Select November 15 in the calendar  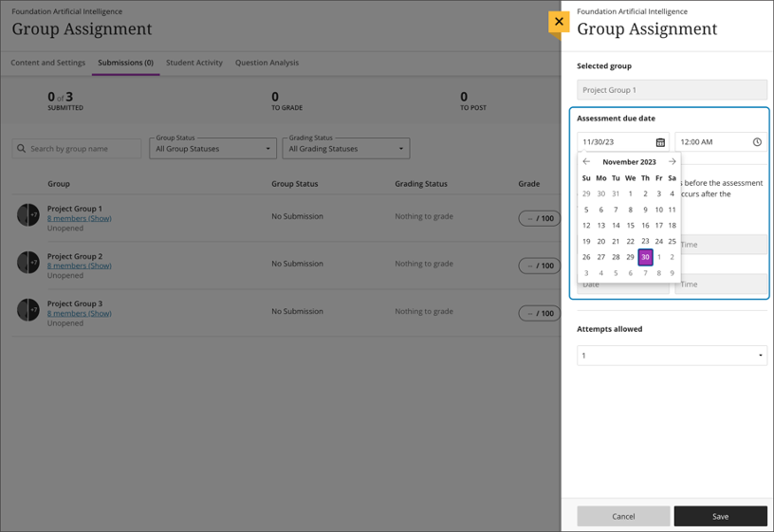(630, 226)
